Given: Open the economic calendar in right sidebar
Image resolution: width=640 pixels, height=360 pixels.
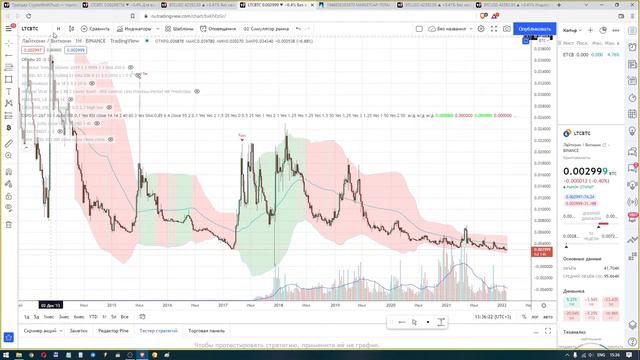Looking at the screenshot, I should [x=632, y=113].
